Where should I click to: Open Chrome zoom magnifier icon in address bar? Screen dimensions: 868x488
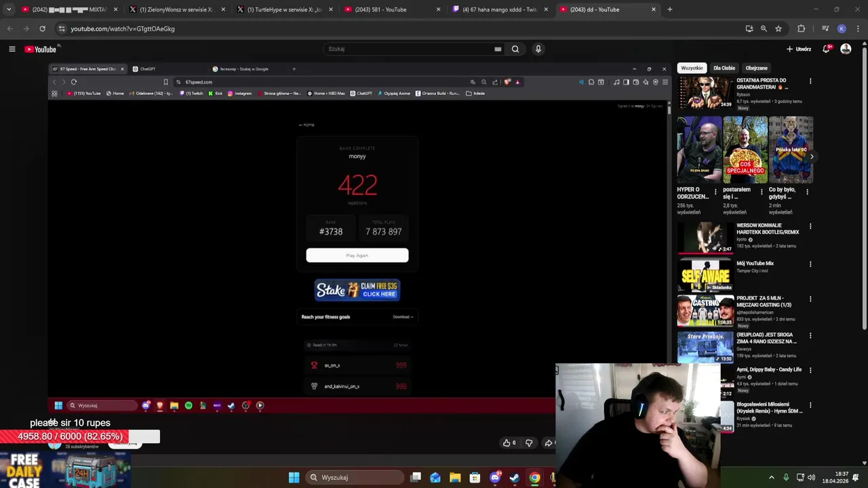[764, 28]
